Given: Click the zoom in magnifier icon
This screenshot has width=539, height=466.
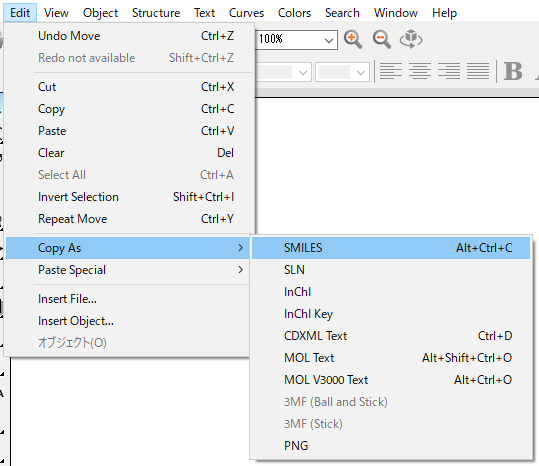Looking at the screenshot, I should click(x=353, y=39).
